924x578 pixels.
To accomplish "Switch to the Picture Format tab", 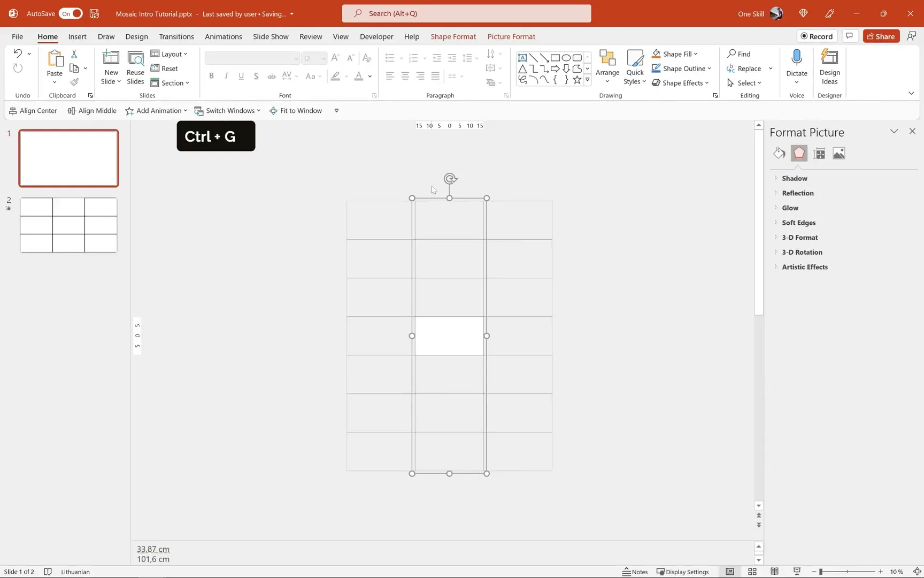I will pos(511,36).
